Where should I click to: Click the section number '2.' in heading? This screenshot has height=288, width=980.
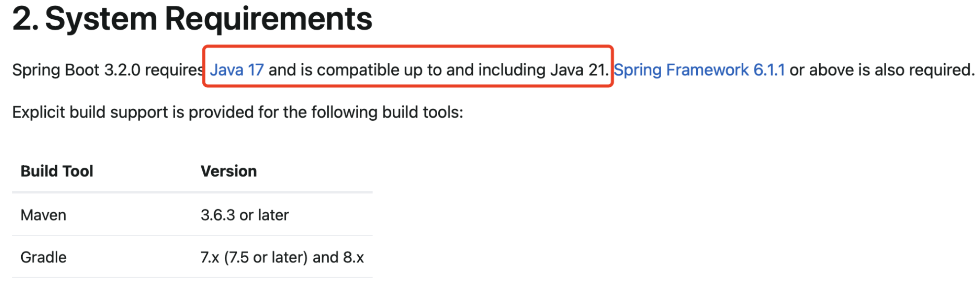[26, 19]
